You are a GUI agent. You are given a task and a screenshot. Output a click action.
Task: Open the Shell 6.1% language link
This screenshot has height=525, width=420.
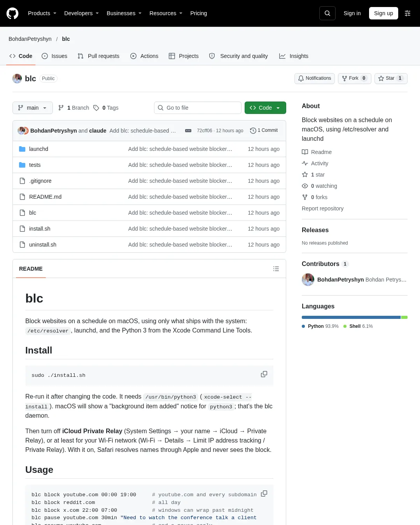pos(358,326)
